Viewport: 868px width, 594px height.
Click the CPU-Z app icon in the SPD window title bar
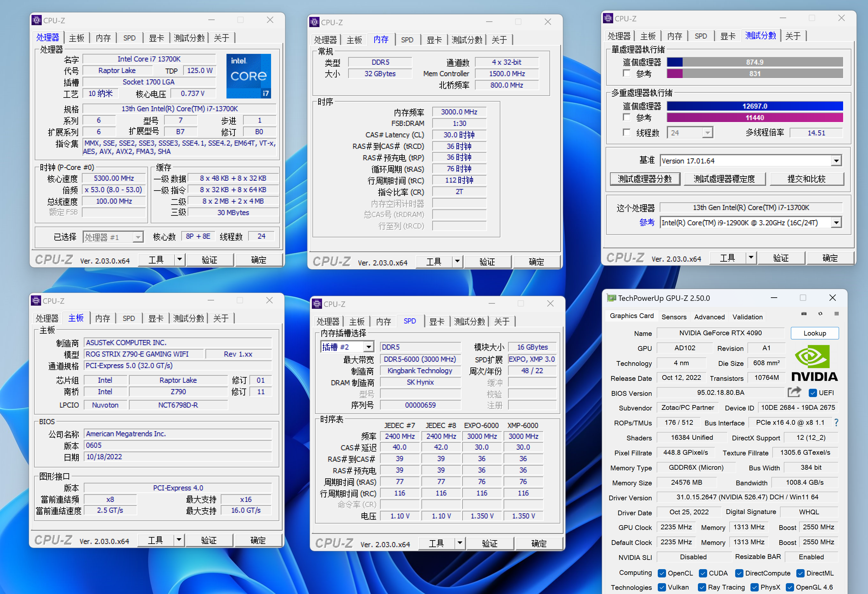point(317,304)
